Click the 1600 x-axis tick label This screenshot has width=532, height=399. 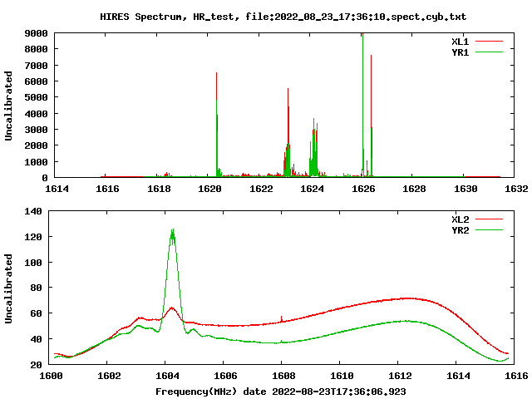coord(51,376)
